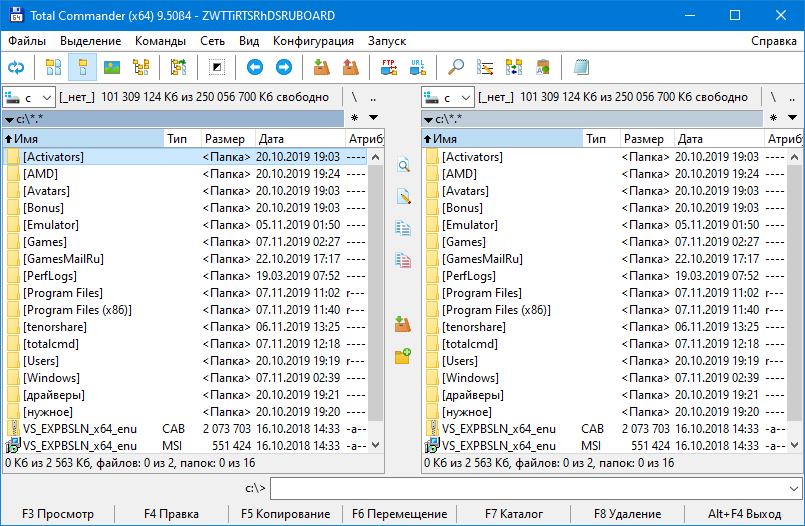Open the directory tree view icon
Viewport: 805px width, 526px height.
click(x=141, y=67)
